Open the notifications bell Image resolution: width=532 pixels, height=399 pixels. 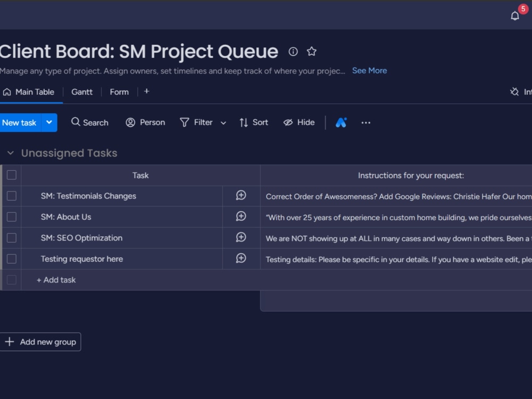pos(514,15)
